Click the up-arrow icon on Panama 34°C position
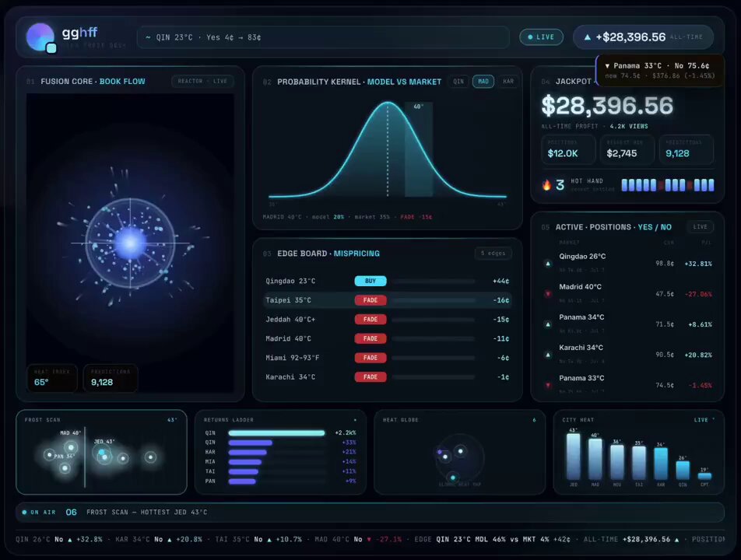Screen dimensions: 741x560 pos(548,324)
